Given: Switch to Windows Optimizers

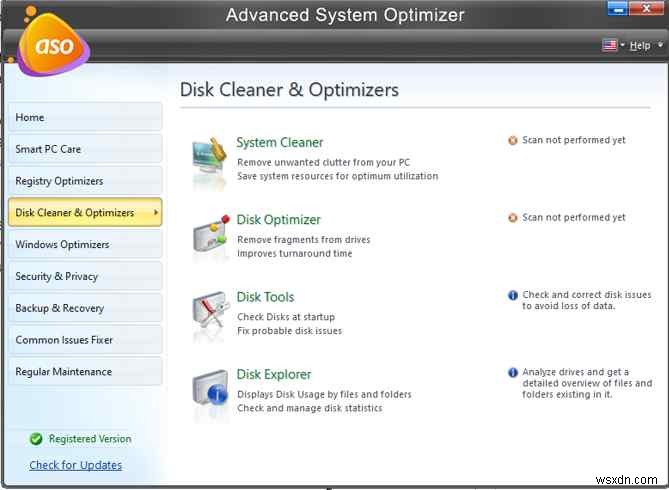Looking at the screenshot, I should pos(85,244).
